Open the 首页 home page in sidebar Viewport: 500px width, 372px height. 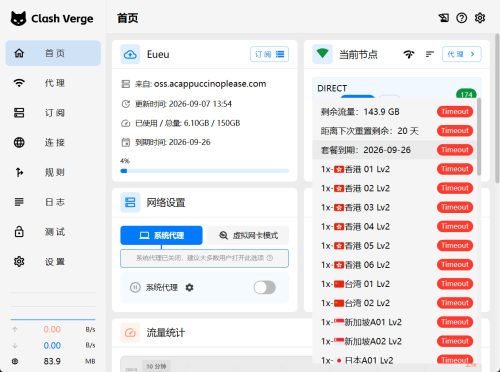point(53,53)
